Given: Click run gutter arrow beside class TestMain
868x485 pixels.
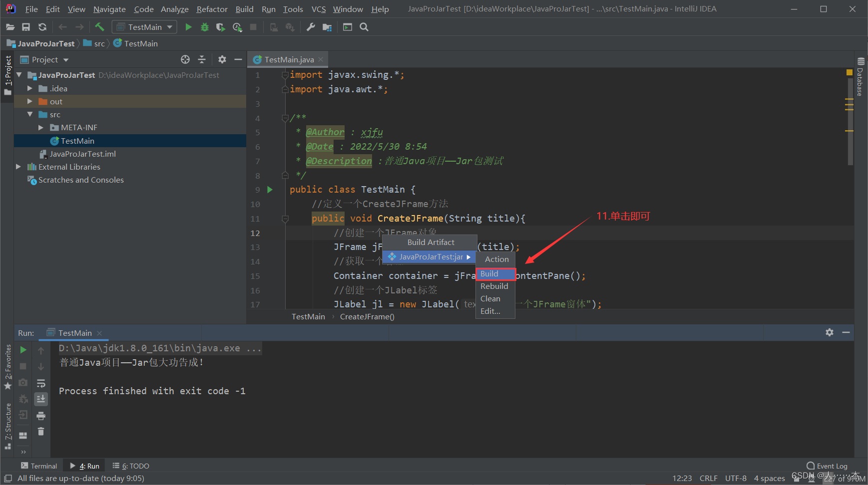Looking at the screenshot, I should pos(270,190).
